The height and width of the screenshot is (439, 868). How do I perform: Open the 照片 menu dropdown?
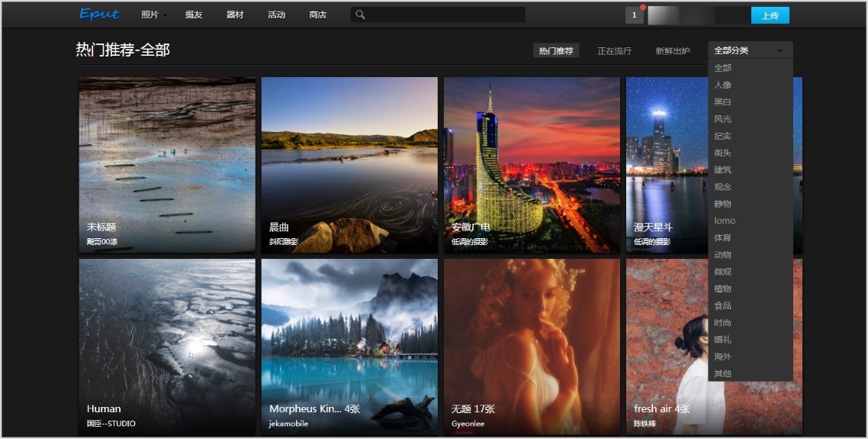click(153, 15)
